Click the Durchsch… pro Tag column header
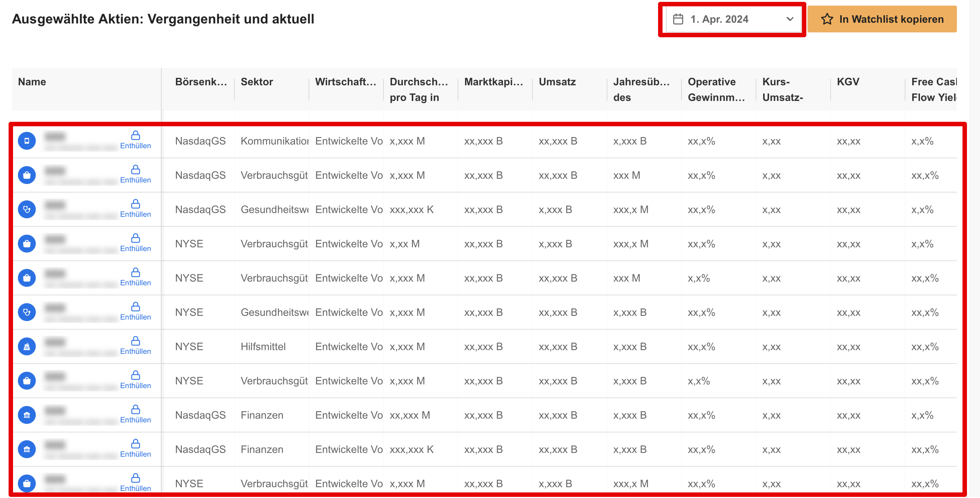Viewport: 980px width, 498px height. 418,90
